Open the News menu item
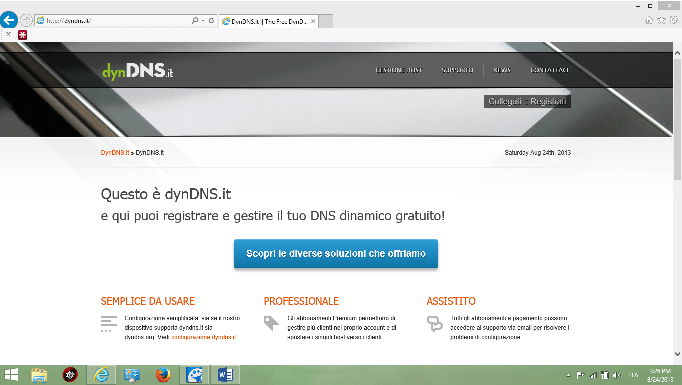This screenshot has width=682, height=385. click(x=502, y=70)
